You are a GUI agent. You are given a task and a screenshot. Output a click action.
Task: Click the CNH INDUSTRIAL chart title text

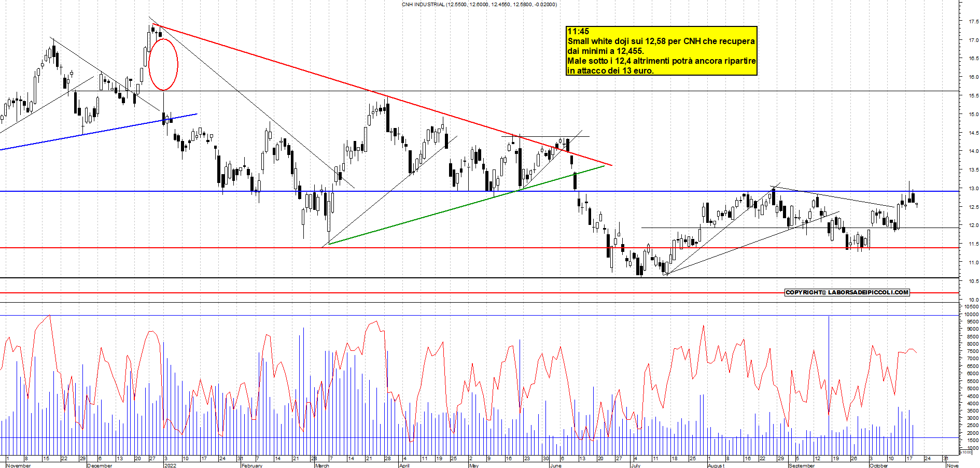coord(479,4)
